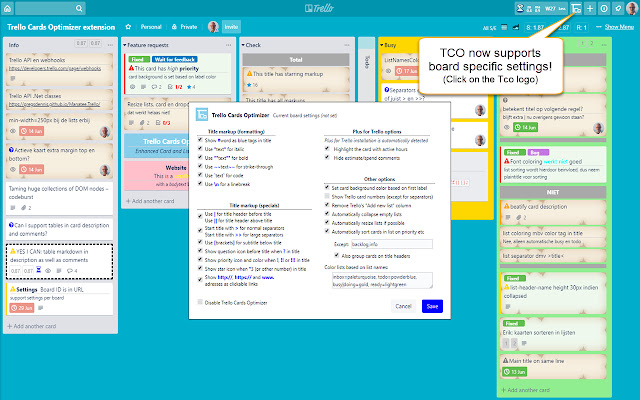640x400 pixels.
Task: Toggle Hide estimate/spend comments checkbox
Action: 327,157
